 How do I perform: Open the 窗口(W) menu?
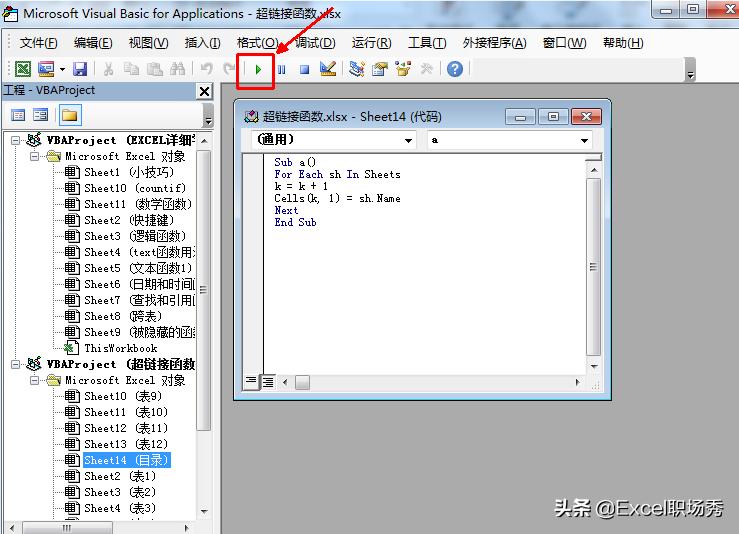point(564,43)
